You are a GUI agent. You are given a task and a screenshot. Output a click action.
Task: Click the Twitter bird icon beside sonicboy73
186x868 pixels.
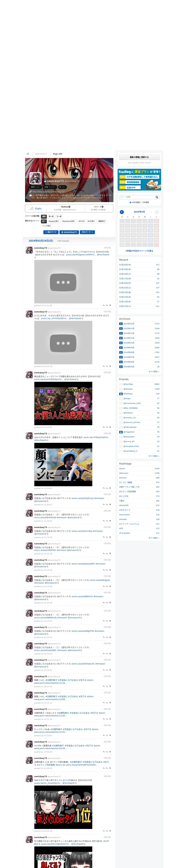click(45, 181)
